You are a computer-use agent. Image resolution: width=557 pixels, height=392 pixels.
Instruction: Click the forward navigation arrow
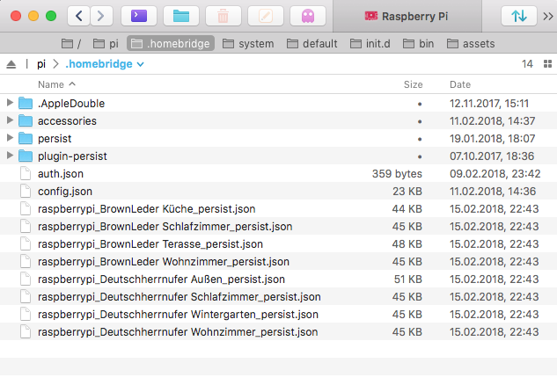(x=102, y=16)
